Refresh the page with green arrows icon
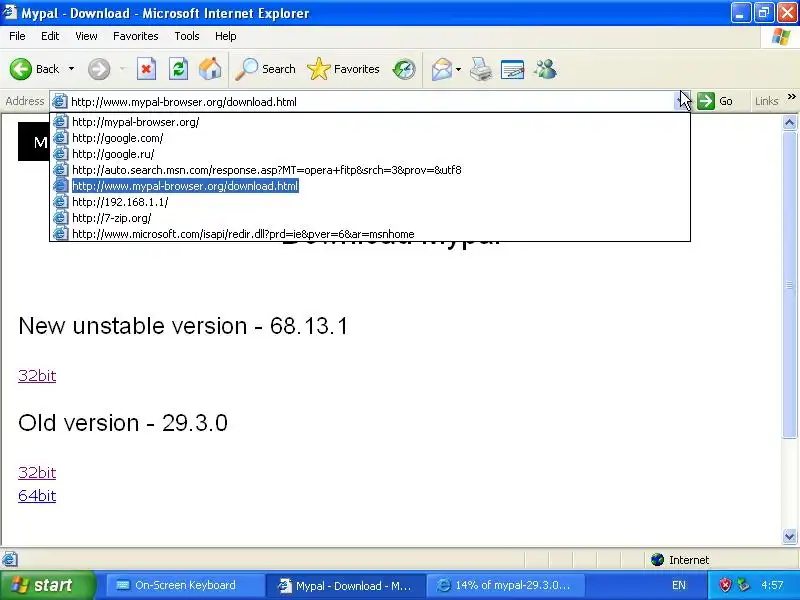 click(x=178, y=69)
